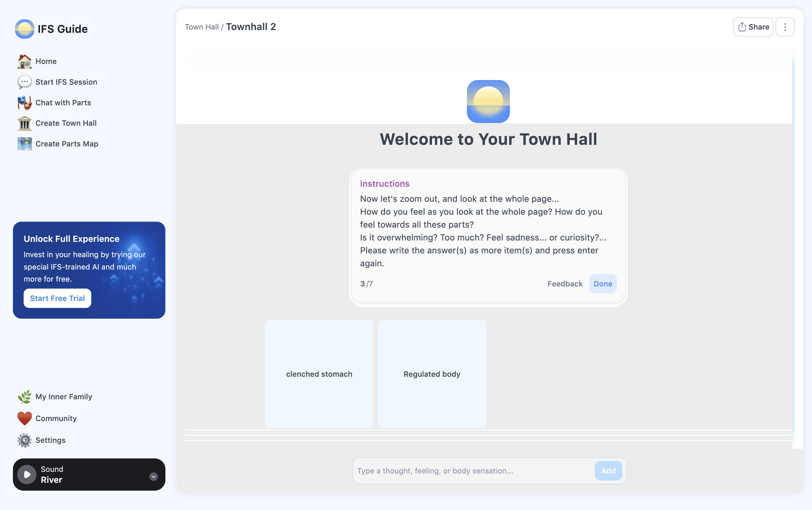
Task: Select the Regulated body card
Action: pyautogui.click(x=432, y=374)
